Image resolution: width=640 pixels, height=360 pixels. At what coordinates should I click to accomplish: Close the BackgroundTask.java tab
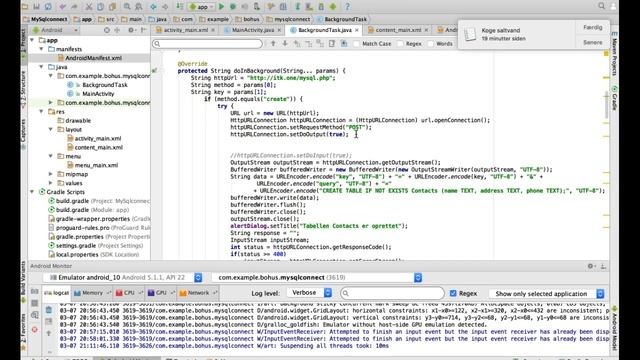[357, 30]
